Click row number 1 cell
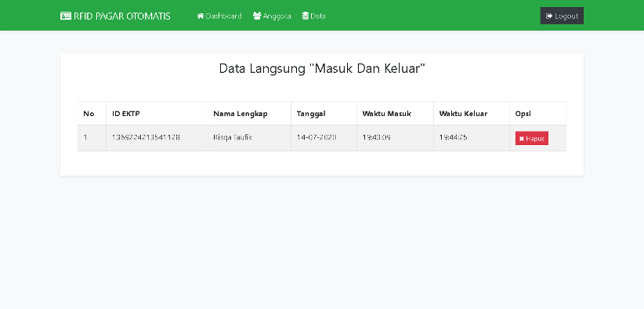The width and height of the screenshot is (644, 309). tap(92, 138)
